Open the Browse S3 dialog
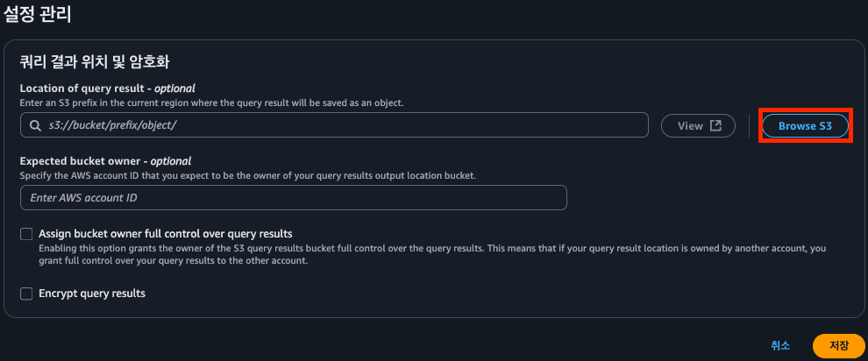Viewport: 868px width, 361px height. (805, 125)
